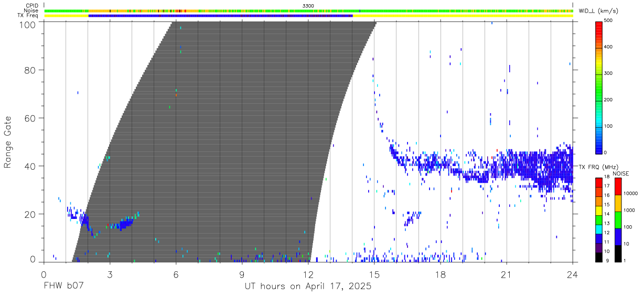The width and height of the screenshot is (644, 297).
Task: Click the 300 label on width colorbar
Action: click(608, 73)
